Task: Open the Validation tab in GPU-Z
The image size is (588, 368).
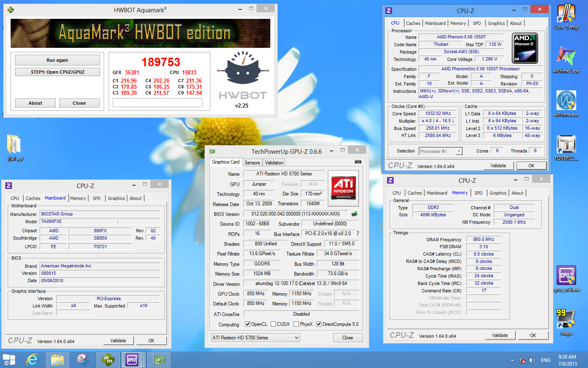Action: [x=274, y=163]
